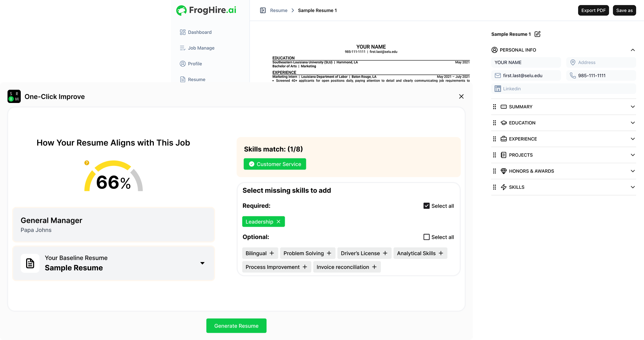Click the document icon beside Your Baseline Resume
Viewport: 644px width, 340px height.
(30, 263)
